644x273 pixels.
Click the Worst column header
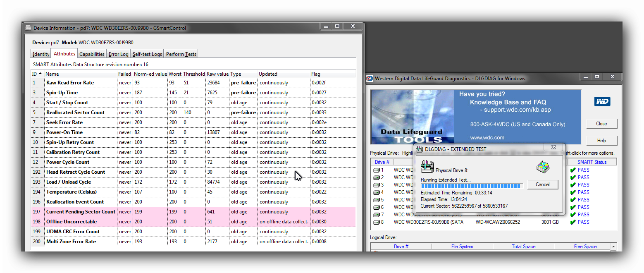click(x=175, y=74)
